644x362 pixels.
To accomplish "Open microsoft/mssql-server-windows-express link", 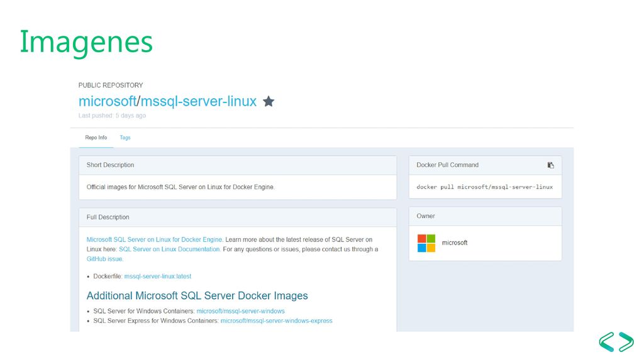I will pos(277,321).
